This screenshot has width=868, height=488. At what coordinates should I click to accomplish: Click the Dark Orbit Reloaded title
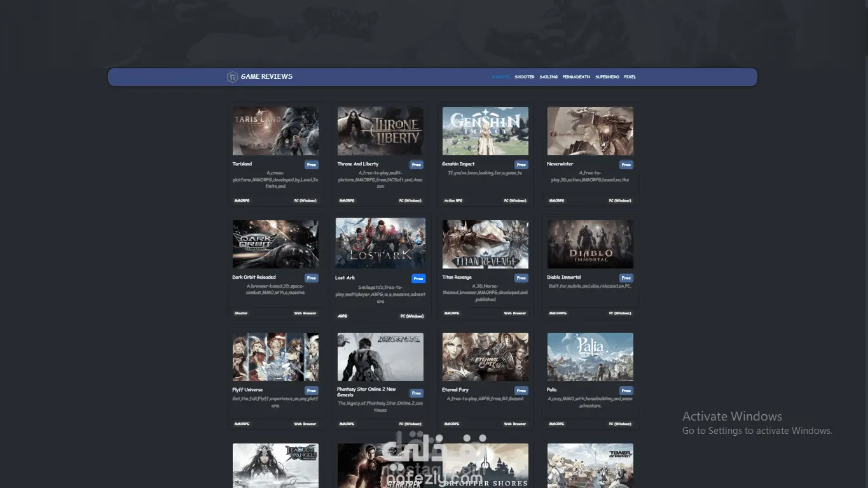pos(254,277)
